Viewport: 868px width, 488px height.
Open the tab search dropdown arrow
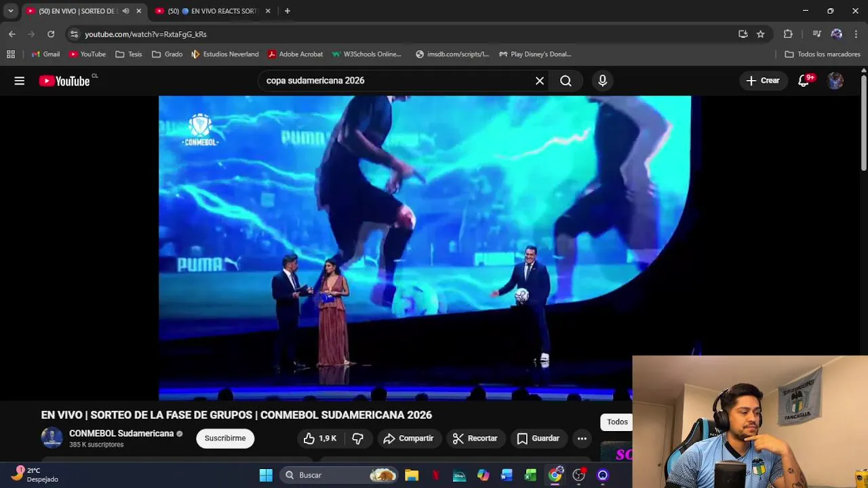[10, 11]
